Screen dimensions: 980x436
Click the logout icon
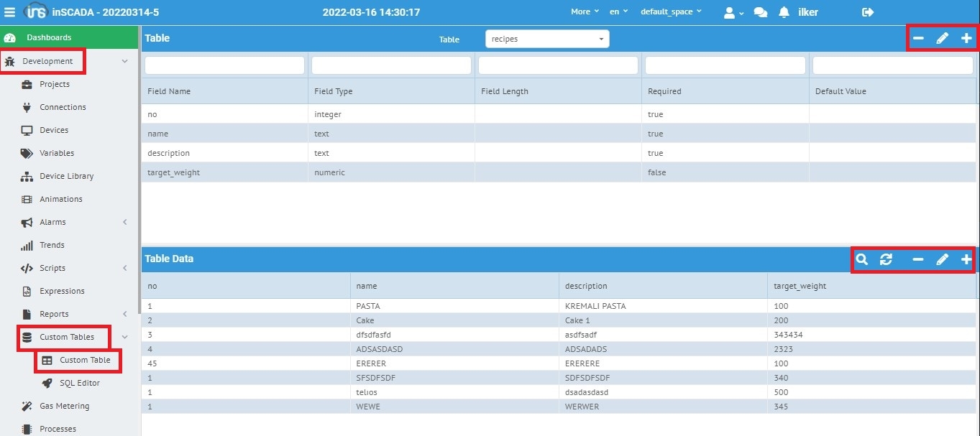868,12
